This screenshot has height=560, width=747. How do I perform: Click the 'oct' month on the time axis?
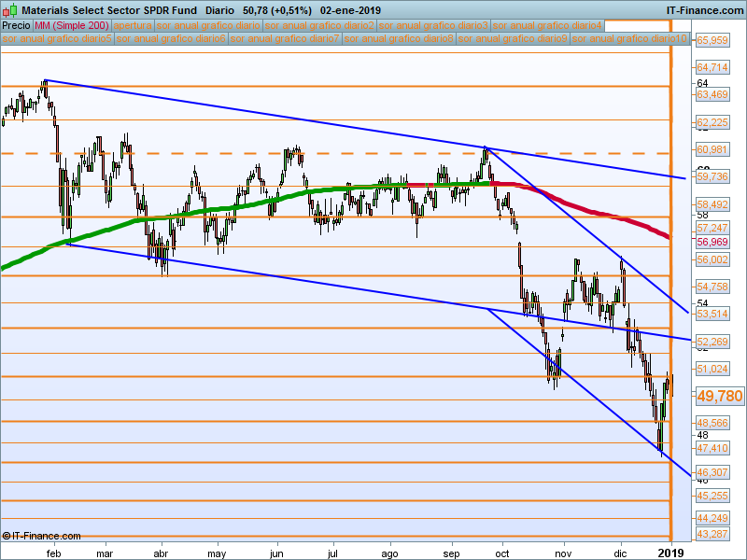tap(502, 553)
